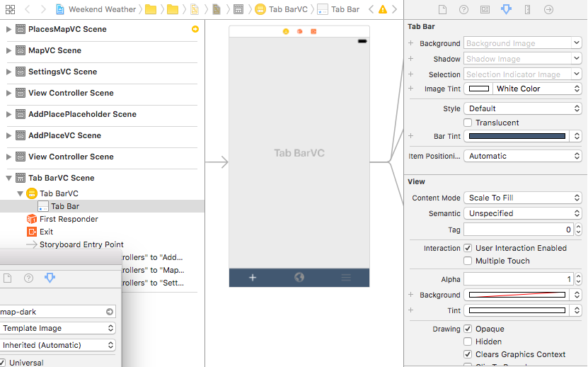Toggle User Interaction Enabled checkbox
Image resolution: width=588 pixels, height=367 pixels.
[x=468, y=248]
